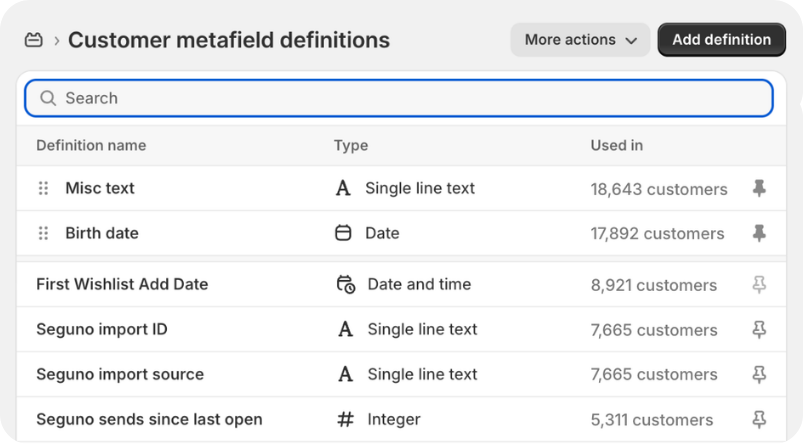Viewport: 805px width, 446px height.
Task: Open the More actions dropdown
Action: click(580, 40)
